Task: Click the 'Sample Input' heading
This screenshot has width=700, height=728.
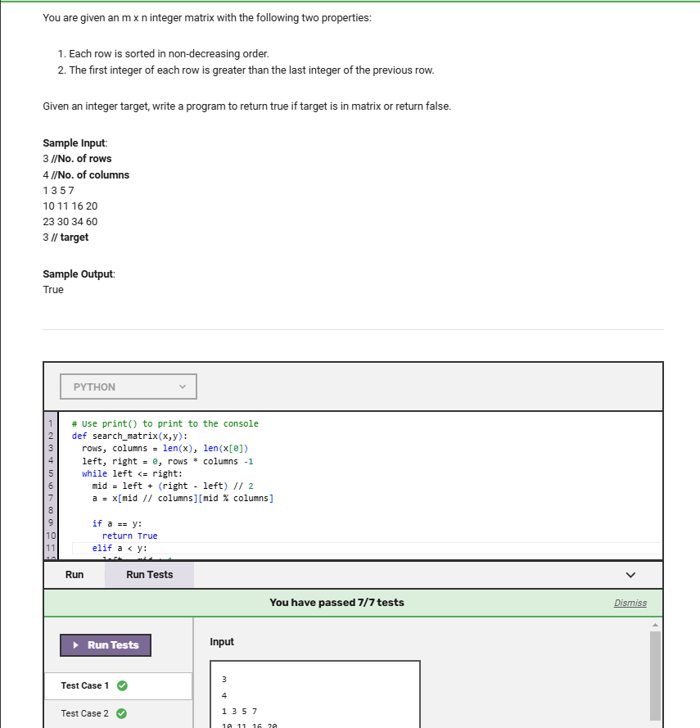Action: (x=75, y=143)
